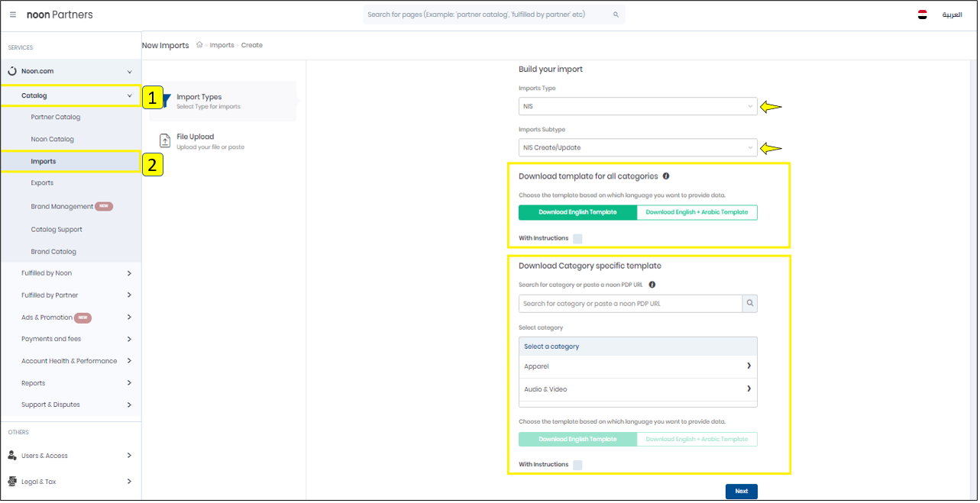Expand Support & Disputes menu
Viewport: 980px width, 503px height.
pyautogui.click(x=129, y=405)
